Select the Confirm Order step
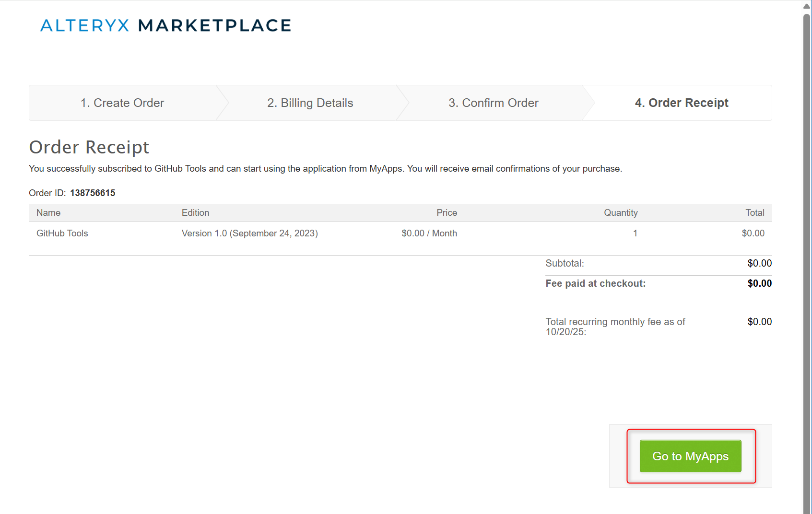 493,103
